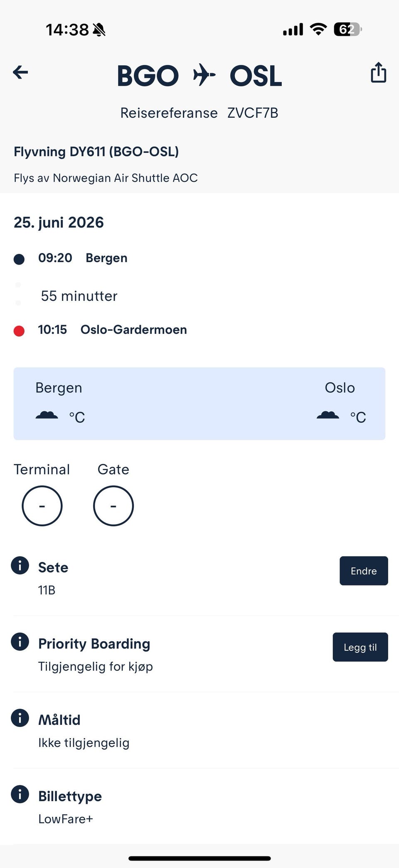Show info for Billettype
This screenshot has width=399, height=868.
(x=20, y=794)
